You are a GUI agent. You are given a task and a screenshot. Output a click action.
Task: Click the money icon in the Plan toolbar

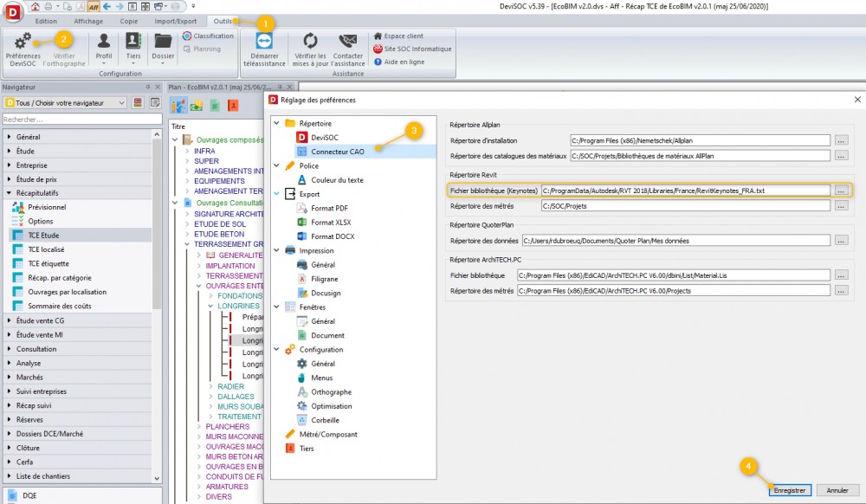pos(196,105)
